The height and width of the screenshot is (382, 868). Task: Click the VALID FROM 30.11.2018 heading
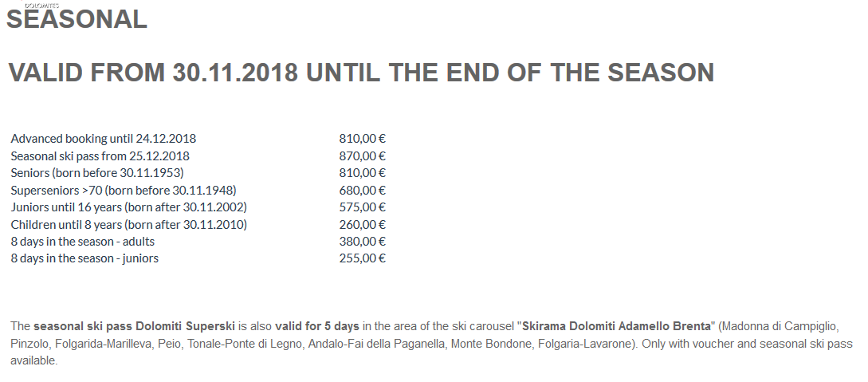(x=361, y=73)
